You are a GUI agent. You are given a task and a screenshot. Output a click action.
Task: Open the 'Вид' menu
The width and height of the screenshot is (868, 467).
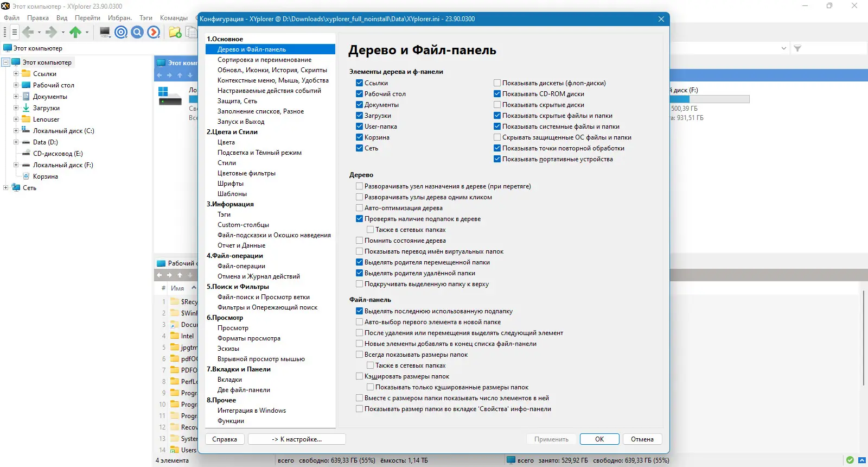tap(62, 18)
